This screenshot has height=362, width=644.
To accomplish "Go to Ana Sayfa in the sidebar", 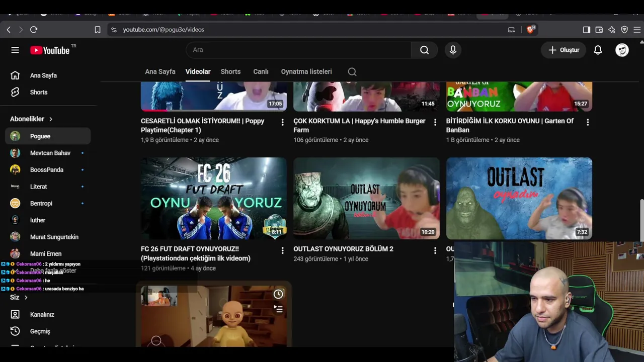I will [x=48, y=75].
